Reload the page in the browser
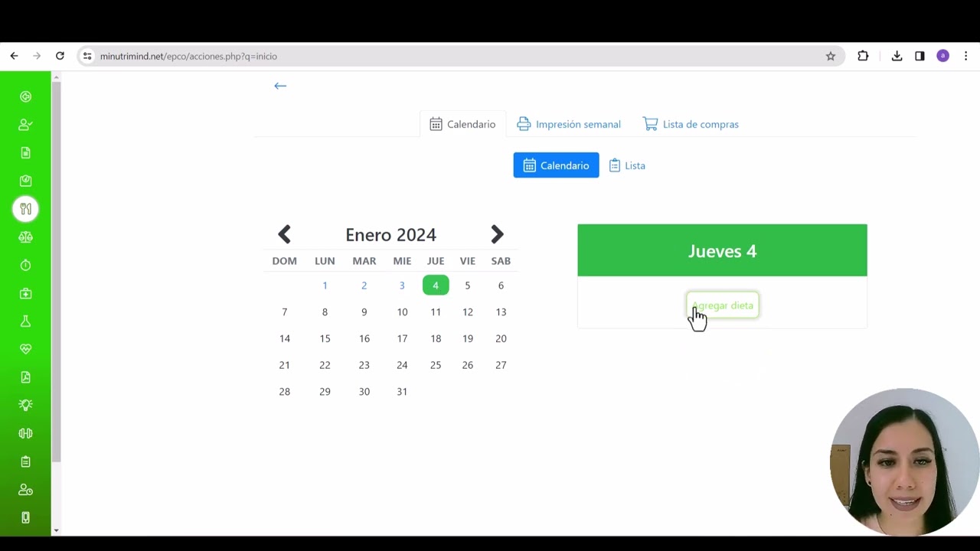 click(60, 56)
